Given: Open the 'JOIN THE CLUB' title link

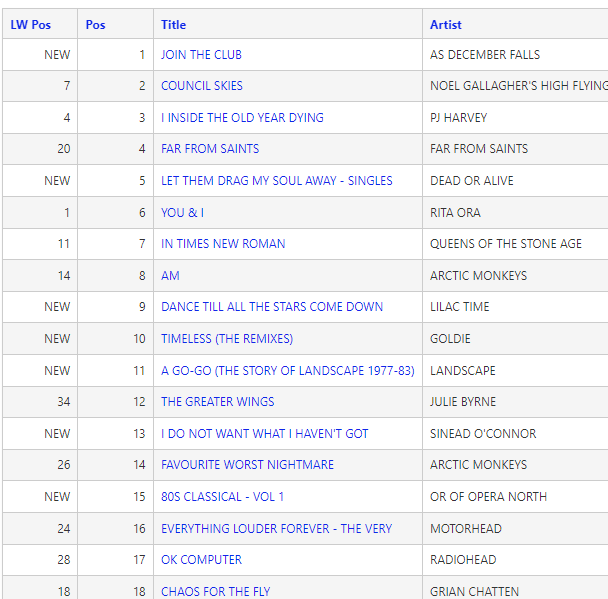Looking at the screenshot, I should point(201,55).
